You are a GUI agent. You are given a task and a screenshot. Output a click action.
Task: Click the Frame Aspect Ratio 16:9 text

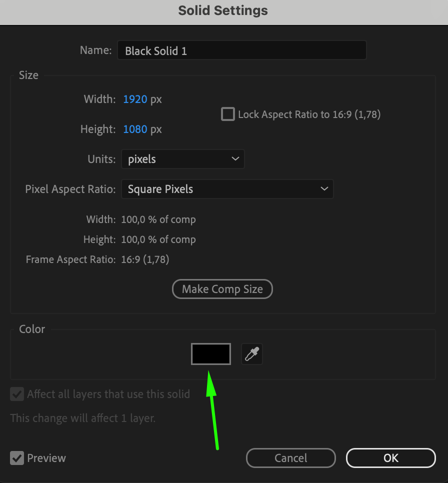coord(144,259)
